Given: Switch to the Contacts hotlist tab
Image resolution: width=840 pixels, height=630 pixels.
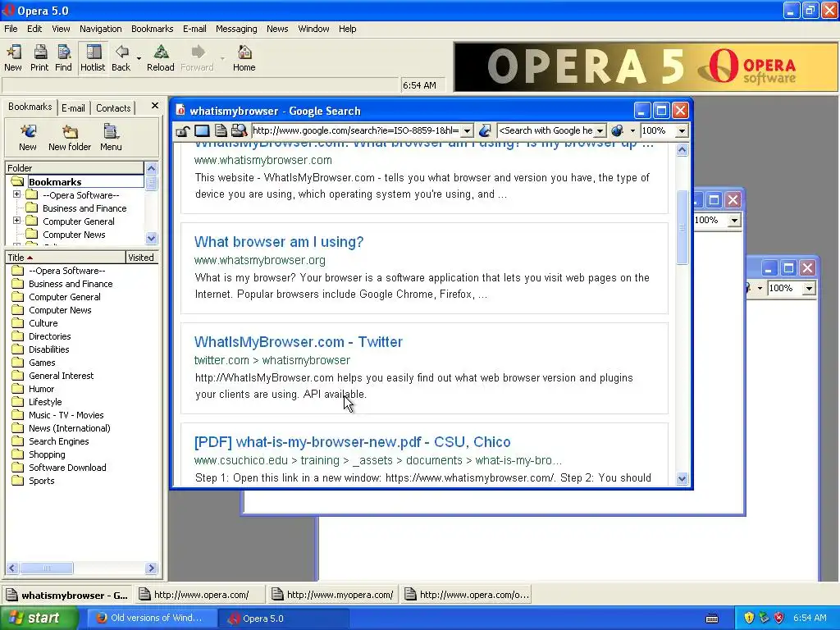Looking at the screenshot, I should (x=113, y=108).
